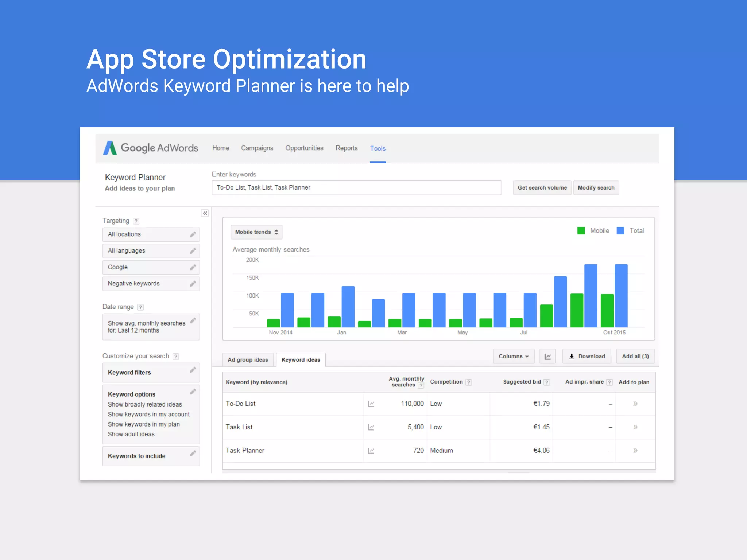Screen dimensions: 747x560
Task: Click the Add to plan column header
Action: 634,382
